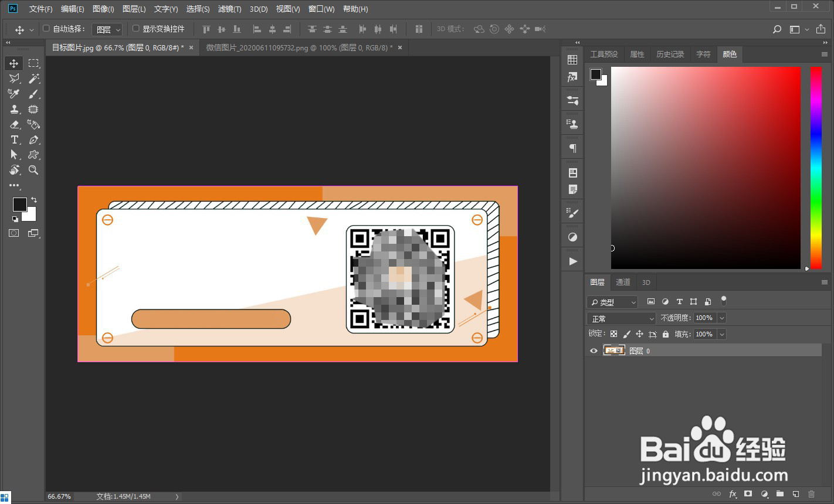Expand the status bar info arrow
Screen dimensions: 834x504
click(x=177, y=496)
